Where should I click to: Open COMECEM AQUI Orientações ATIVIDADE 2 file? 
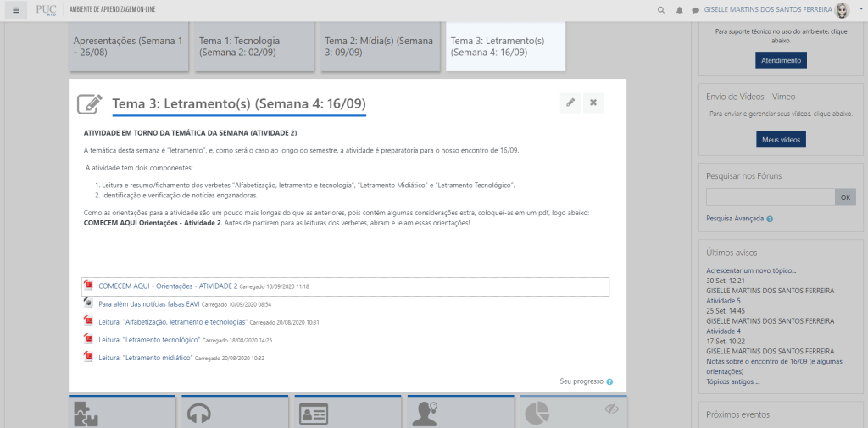168,286
